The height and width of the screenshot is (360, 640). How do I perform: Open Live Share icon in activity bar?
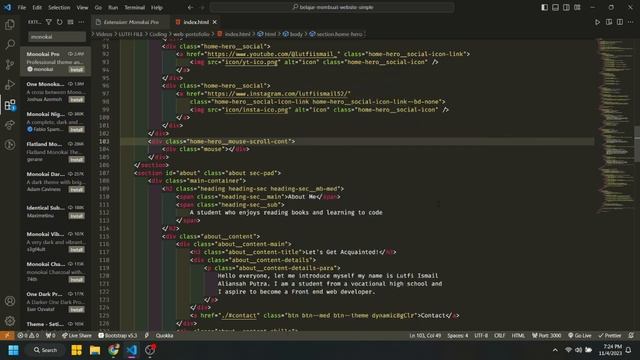point(10,125)
